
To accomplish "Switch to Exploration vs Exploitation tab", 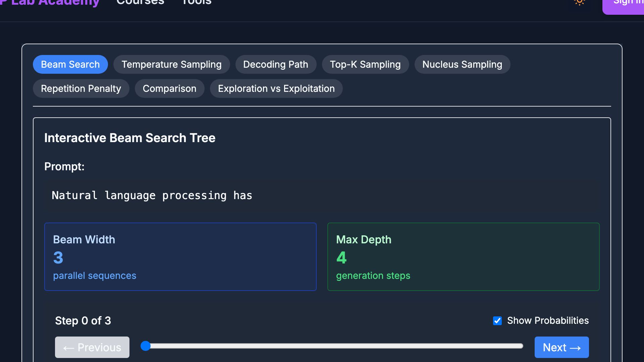I will [x=276, y=88].
